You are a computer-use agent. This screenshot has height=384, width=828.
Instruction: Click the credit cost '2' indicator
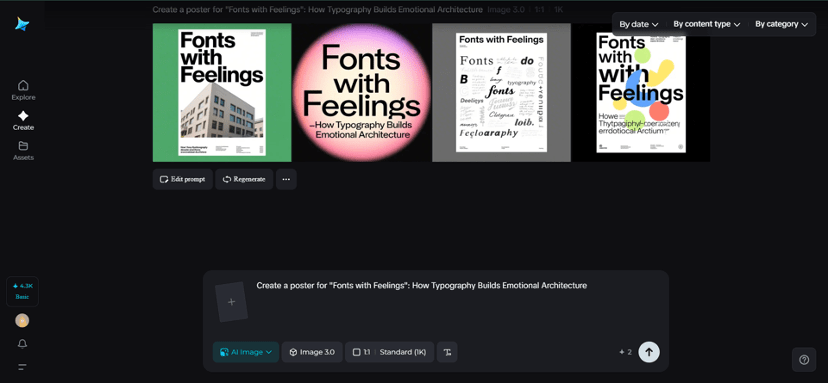coord(626,352)
